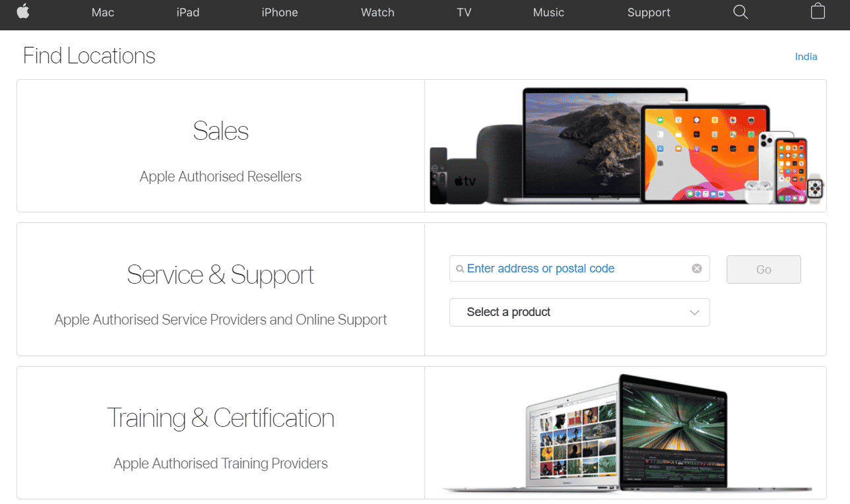This screenshot has height=504, width=850.
Task: Click the India region link
Action: tap(806, 57)
